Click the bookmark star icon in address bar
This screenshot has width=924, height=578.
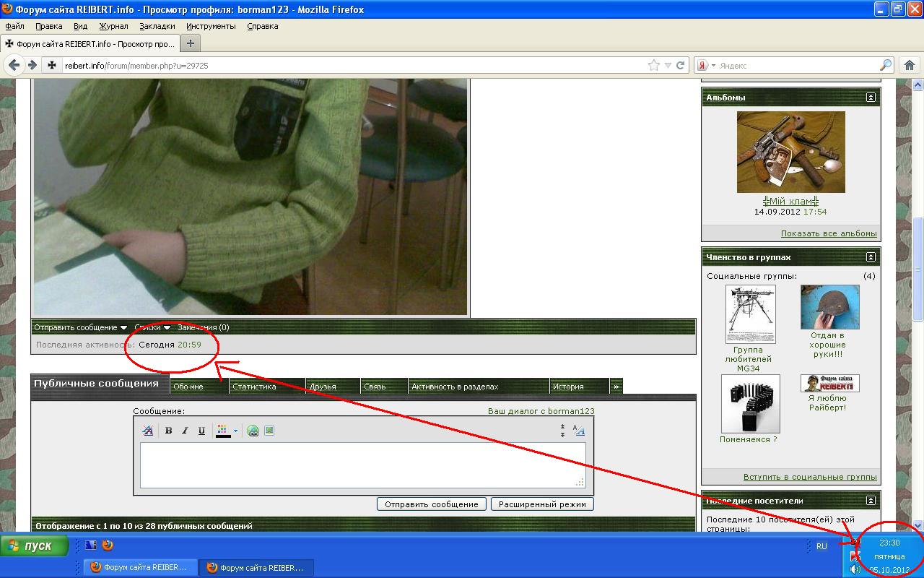[654, 65]
